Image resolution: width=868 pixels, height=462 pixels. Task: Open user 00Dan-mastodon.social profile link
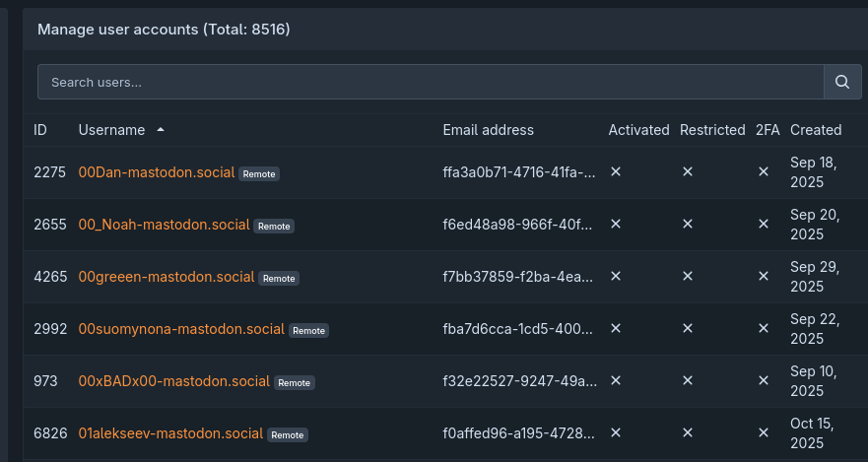[157, 172]
